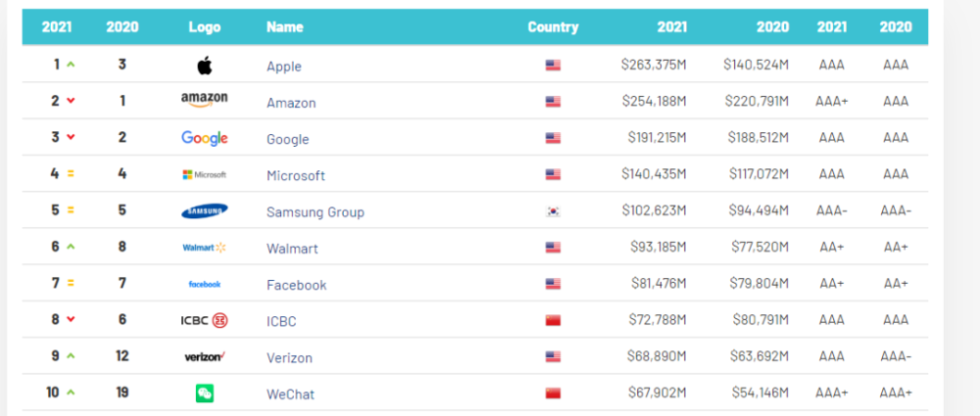Click the Name column header
This screenshot has height=416, width=980.
pyautogui.click(x=284, y=27)
